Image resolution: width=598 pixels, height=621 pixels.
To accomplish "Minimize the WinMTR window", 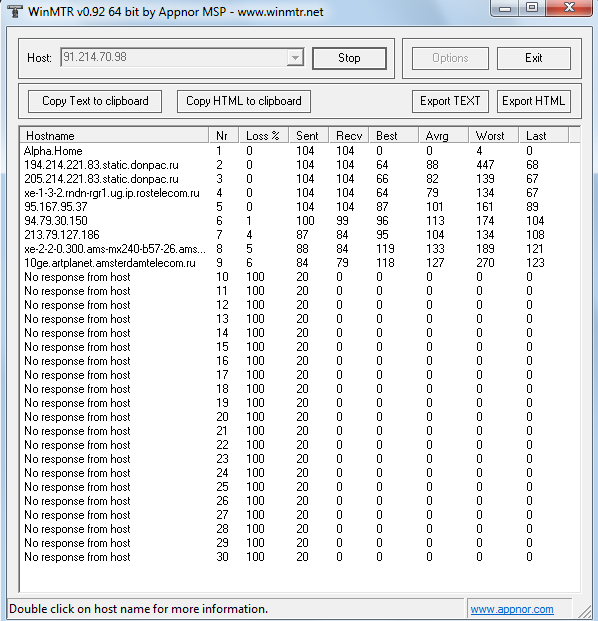I will click(x=505, y=8).
